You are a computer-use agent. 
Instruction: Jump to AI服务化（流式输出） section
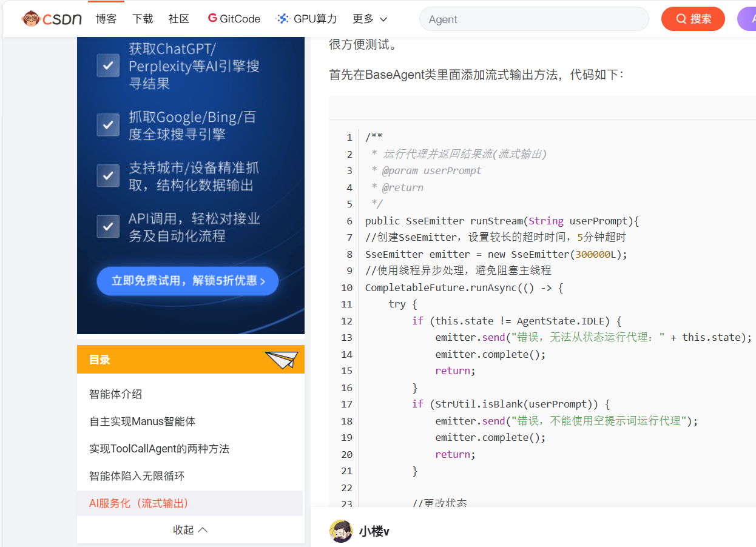(x=139, y=503)
